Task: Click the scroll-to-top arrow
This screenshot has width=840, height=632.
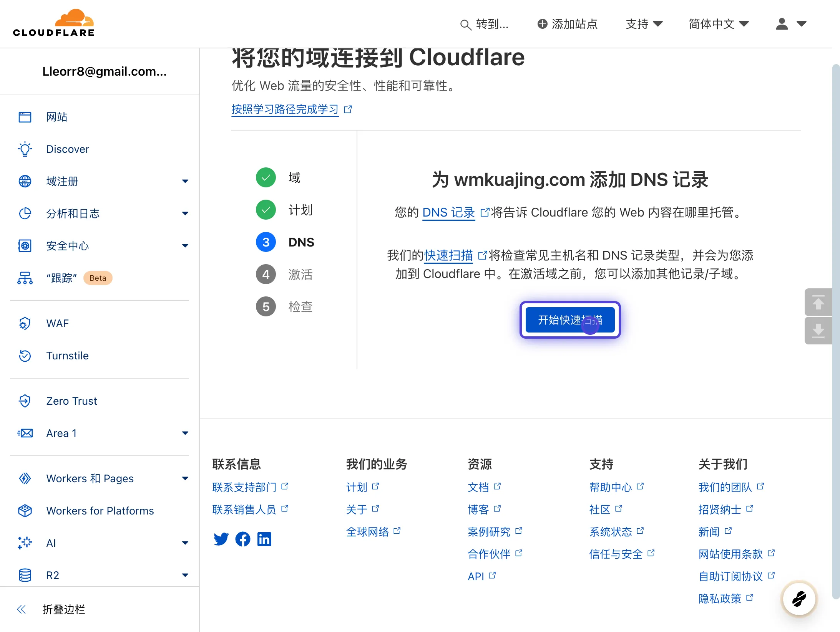Action: coord(818,303)
